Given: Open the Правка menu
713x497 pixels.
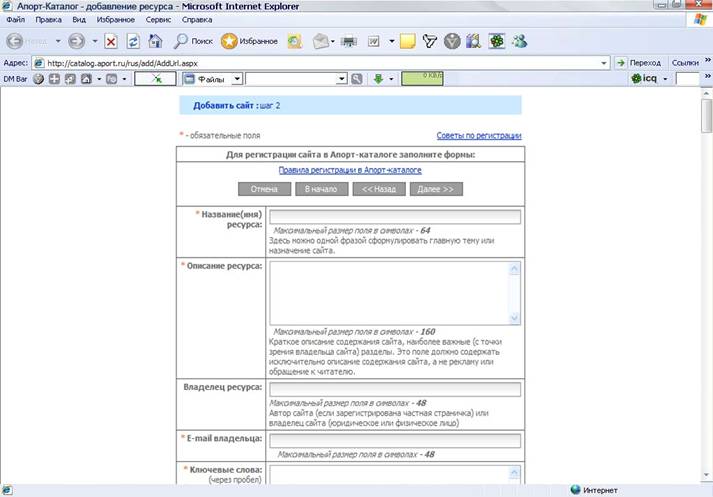Looking at the screenshot, I should click(x=48, y=20).
